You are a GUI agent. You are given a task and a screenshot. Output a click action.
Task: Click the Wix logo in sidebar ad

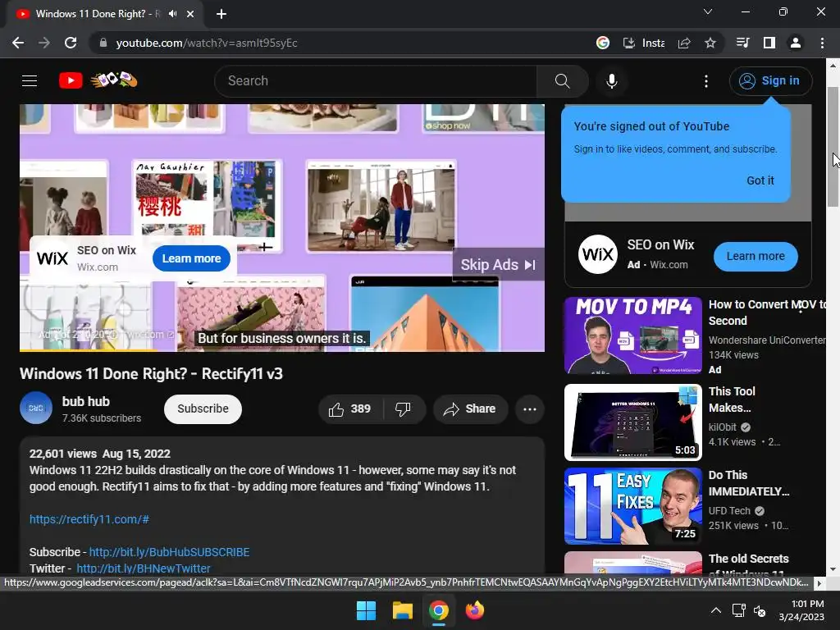coord(598,254)
